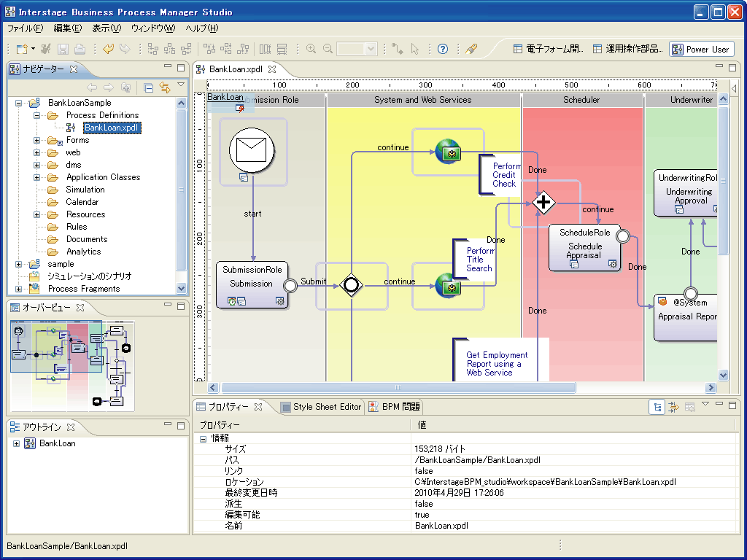This screenshot has width=747, height=560.
Task: Open the 編集(E) menu
Action: (68, 28)
